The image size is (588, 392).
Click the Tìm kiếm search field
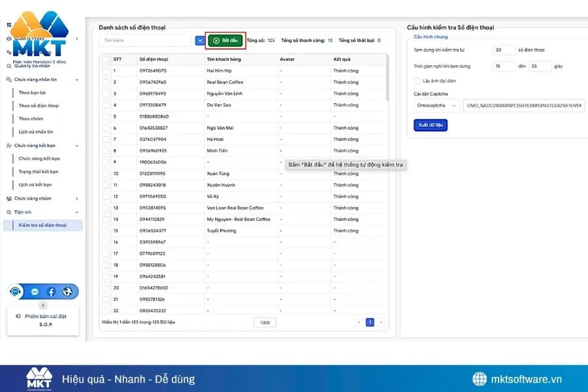(x=145, y=41)
